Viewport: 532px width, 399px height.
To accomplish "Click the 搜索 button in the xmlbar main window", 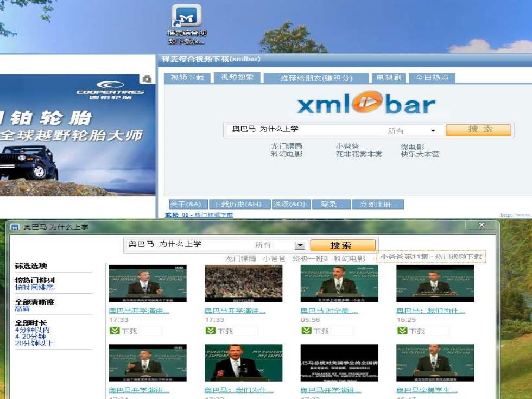I will click(478, 130).
